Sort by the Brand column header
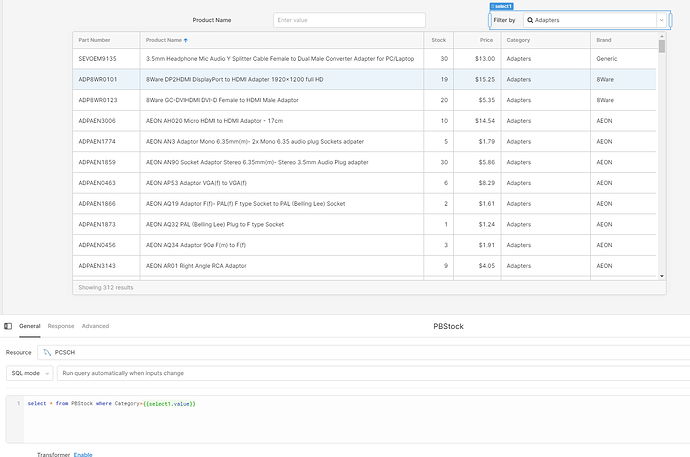Screen dimensions: 690x457 623,40
